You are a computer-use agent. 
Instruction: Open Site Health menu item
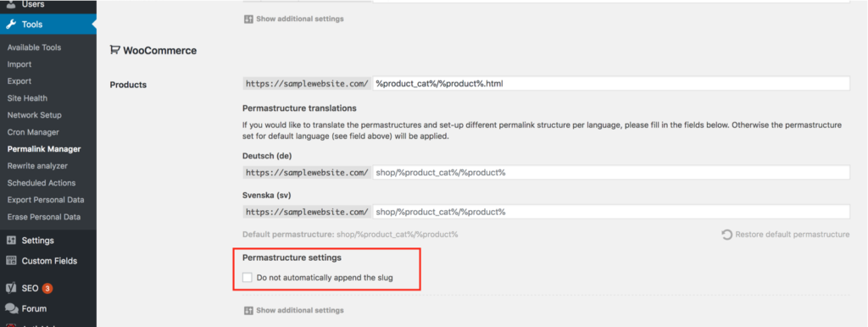(x=27, y=98)
